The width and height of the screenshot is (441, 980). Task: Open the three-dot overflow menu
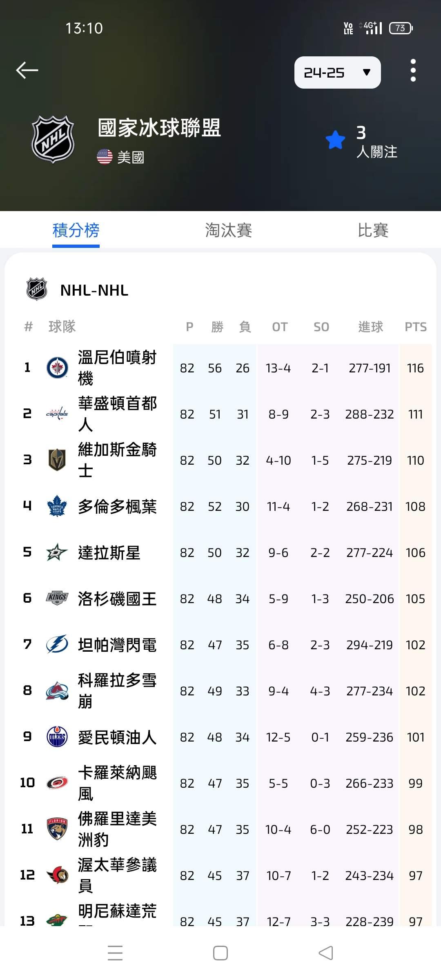(x=413, y=70)
